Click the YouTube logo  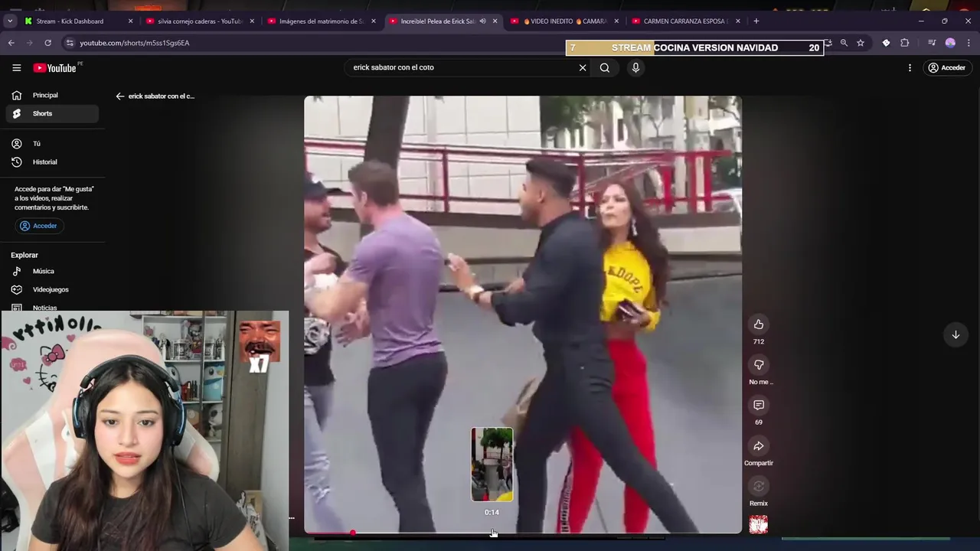(x=55, y=67)
